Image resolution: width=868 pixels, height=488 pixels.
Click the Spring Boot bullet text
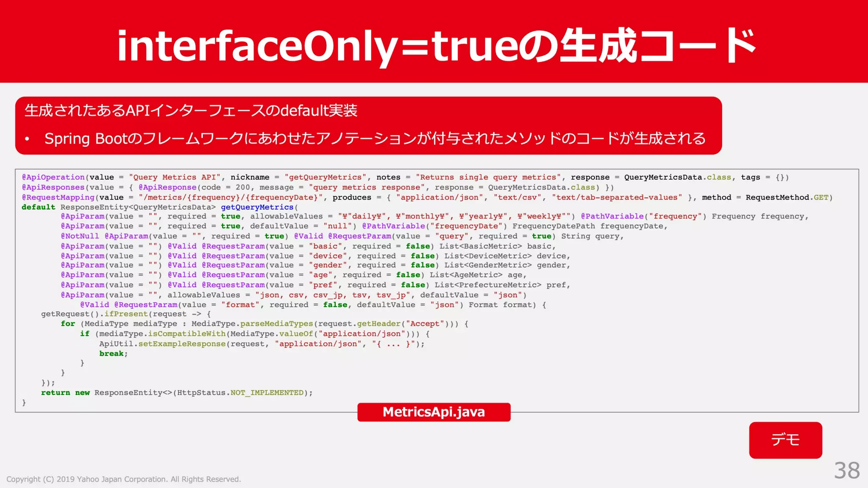[x=375, y=139]
